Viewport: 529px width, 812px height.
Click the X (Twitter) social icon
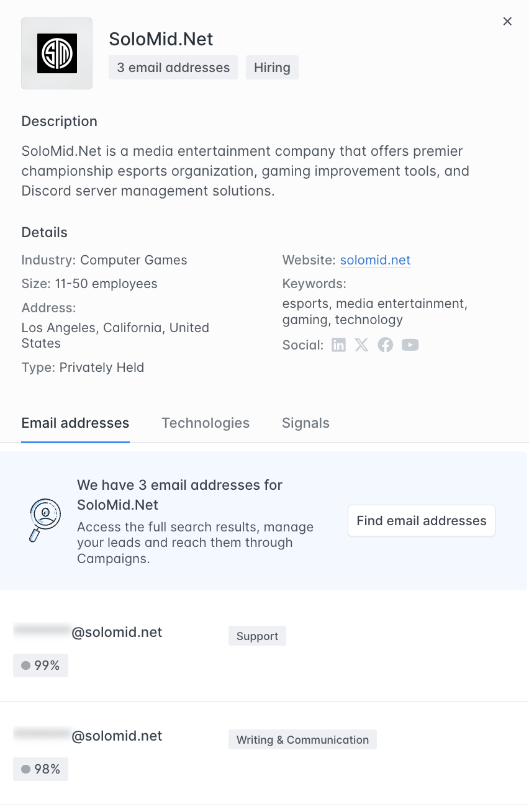361,345
